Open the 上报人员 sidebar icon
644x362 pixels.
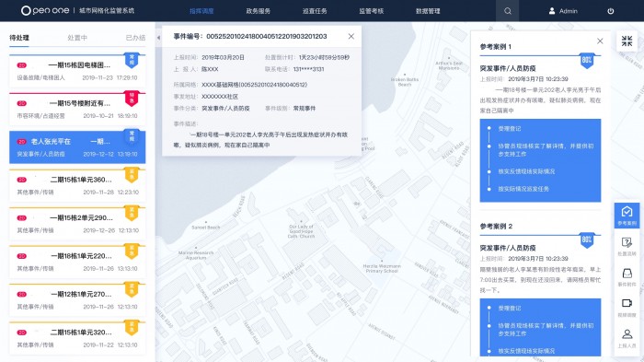pos(627,338)
